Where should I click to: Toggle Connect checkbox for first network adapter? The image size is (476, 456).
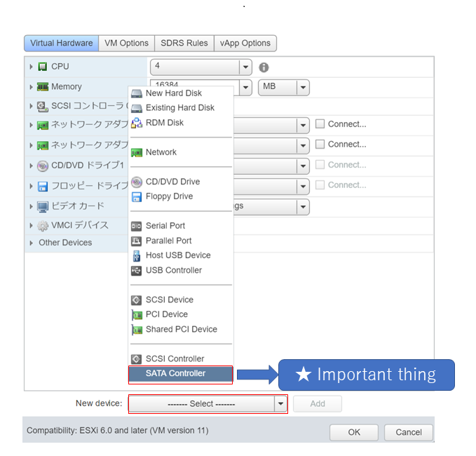[320, 124]
